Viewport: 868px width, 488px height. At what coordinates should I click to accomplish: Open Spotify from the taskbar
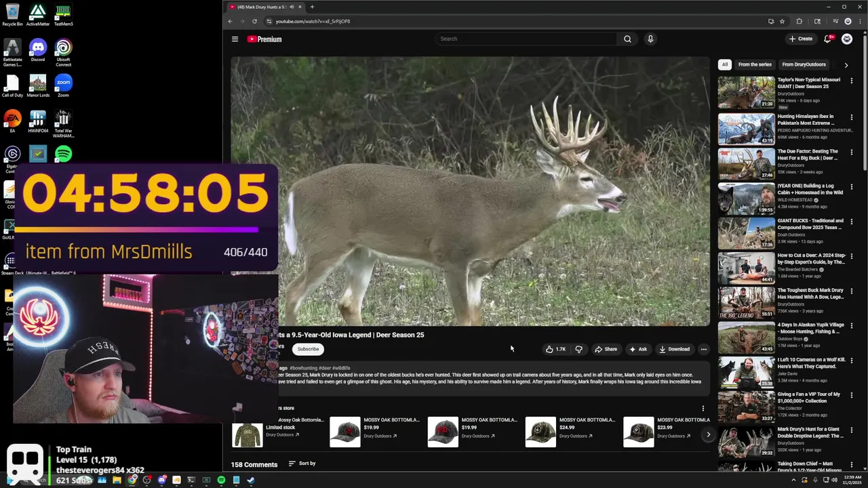click(x=221, y=480)
